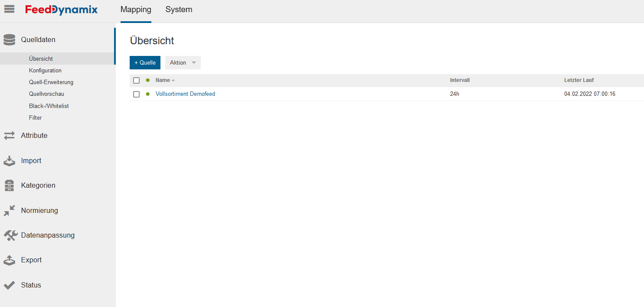Image resolution: width=644 pixels, height=307 pixels.
Task: Expand the Normierung section label
Action: pyautogui.click(x=39, y=211)
